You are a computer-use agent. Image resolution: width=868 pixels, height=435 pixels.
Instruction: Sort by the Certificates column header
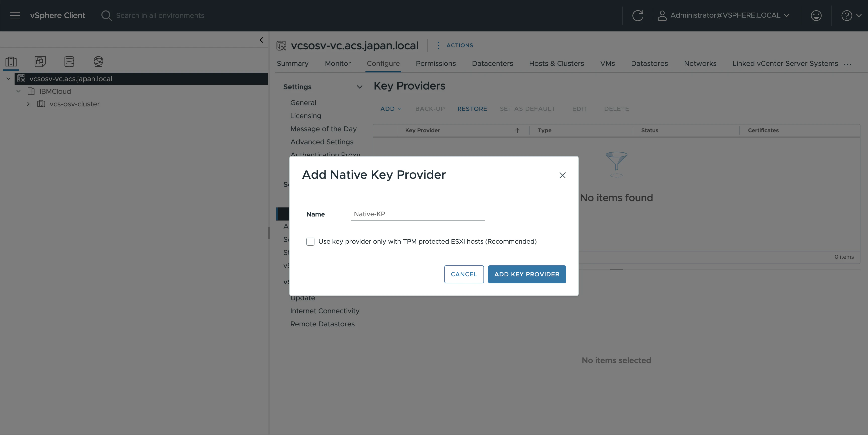(x=763, y=130)
